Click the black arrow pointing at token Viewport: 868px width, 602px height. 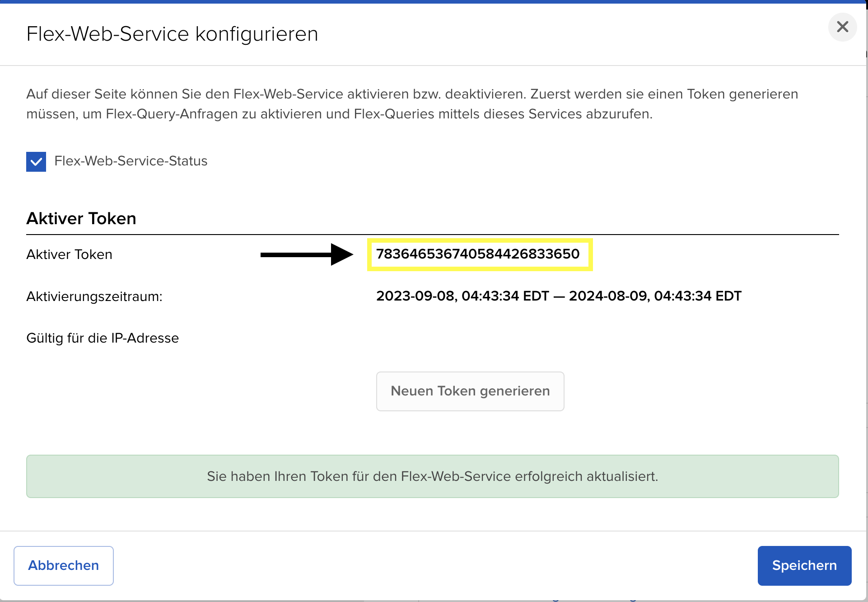[x=307, y=254]
